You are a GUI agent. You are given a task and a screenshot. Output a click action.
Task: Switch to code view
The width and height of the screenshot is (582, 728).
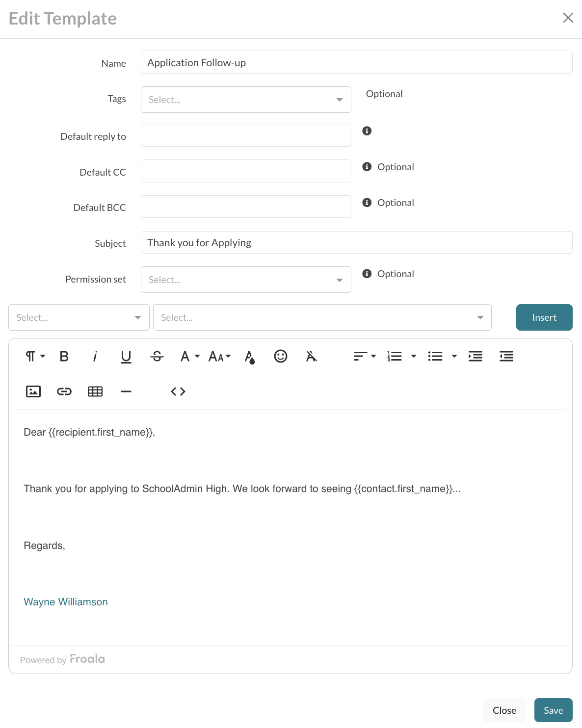point(178,391)
